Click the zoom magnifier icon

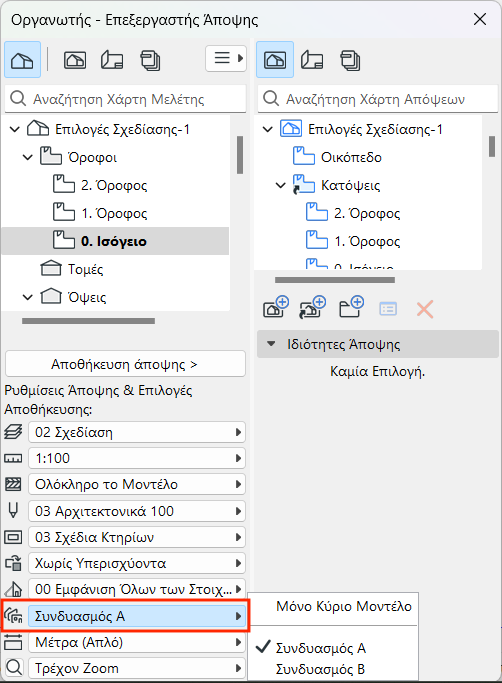13,668
